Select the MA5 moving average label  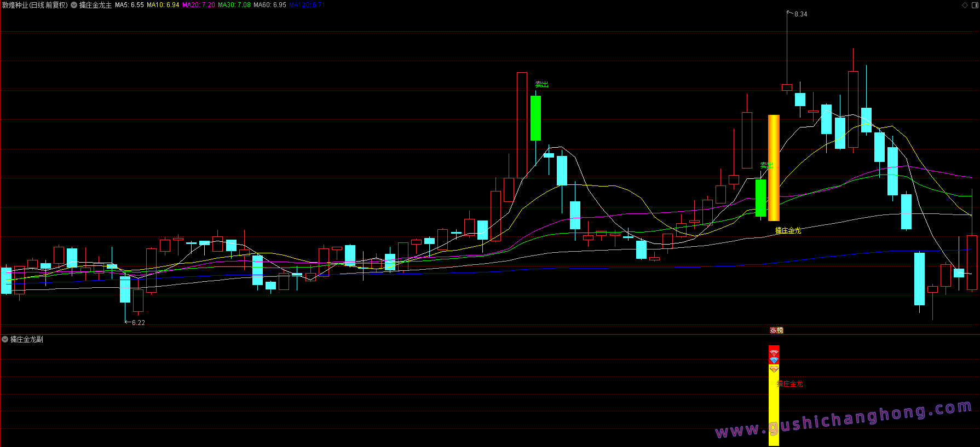tap(129, 5)
